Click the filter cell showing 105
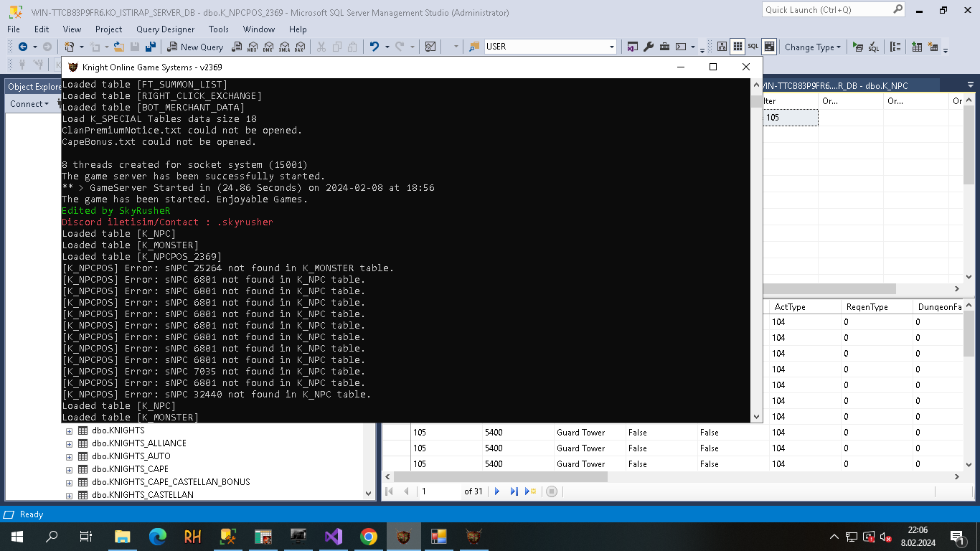This screenshot has width=980, height=551. pos(790,118)
